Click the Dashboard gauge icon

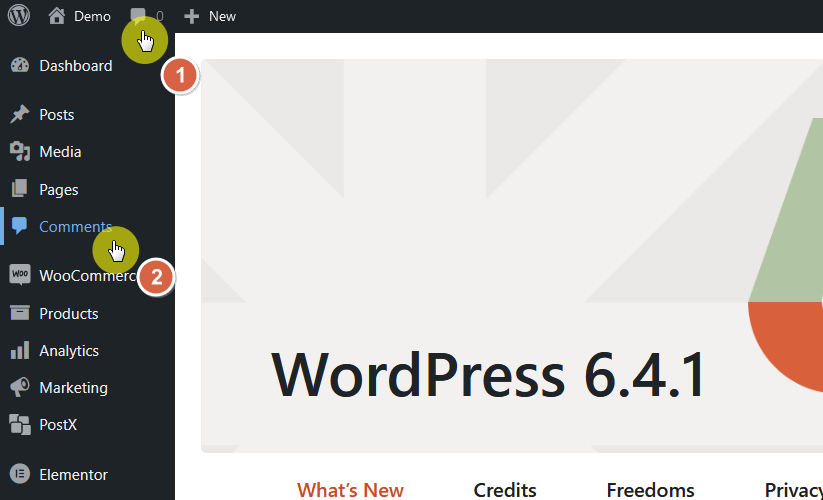(x=20, y=65)
